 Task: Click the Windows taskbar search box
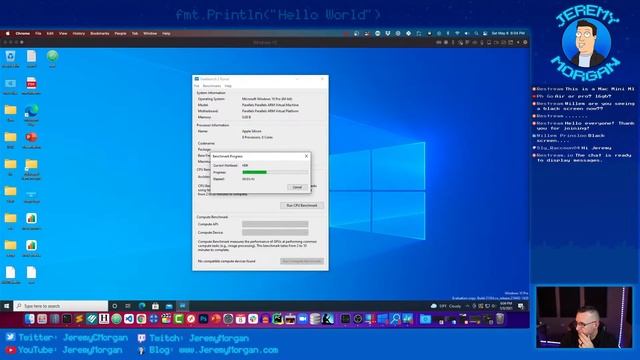(61, 306)
